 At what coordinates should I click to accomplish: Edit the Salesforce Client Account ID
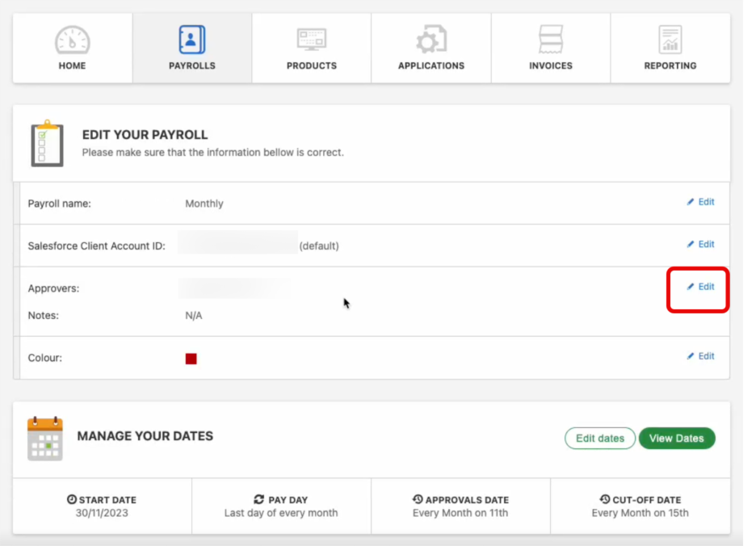click(699, 244)
